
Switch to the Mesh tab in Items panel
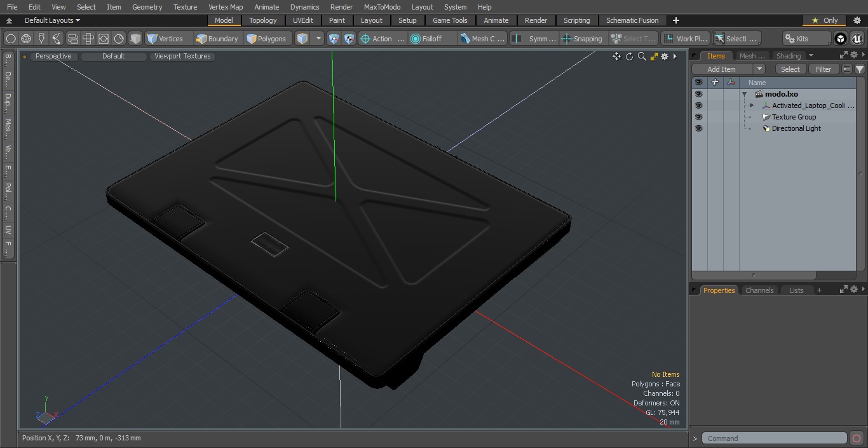click(752, 56)
